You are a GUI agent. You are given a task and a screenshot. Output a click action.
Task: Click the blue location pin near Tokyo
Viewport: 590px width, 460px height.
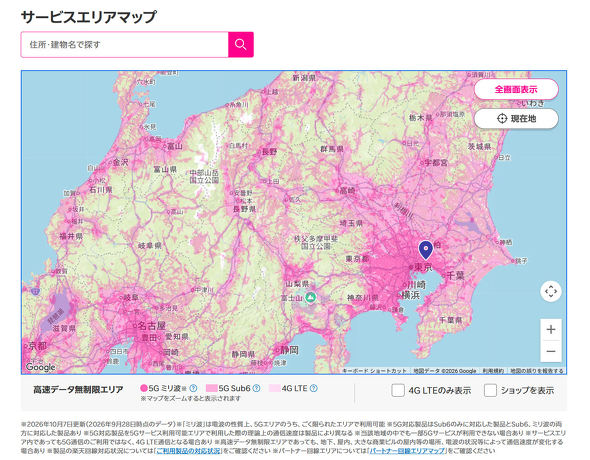(426, 250)
